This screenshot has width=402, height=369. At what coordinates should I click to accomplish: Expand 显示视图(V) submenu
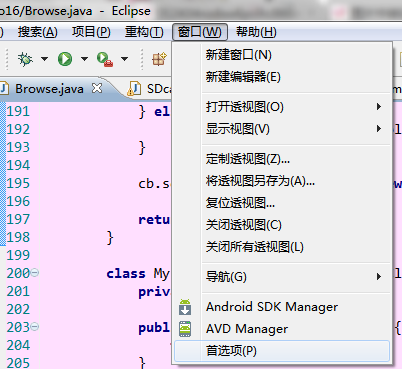coord(282,129)
